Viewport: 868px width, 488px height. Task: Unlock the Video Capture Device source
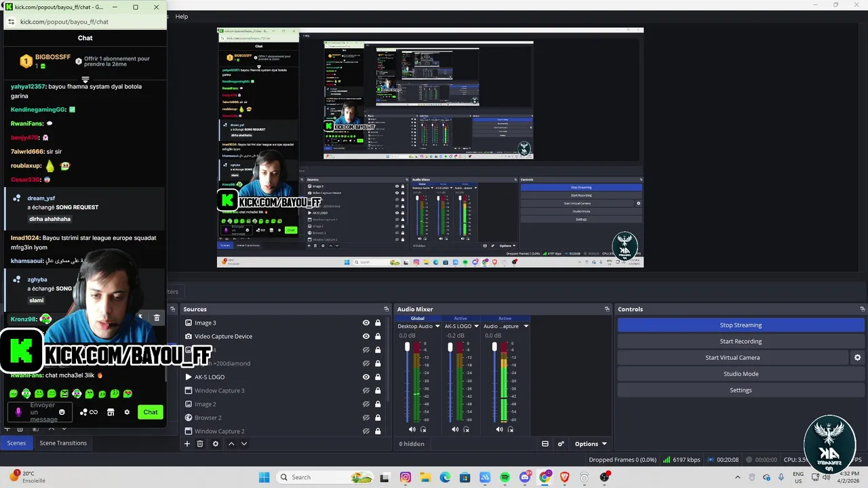(x=378, y=336)
